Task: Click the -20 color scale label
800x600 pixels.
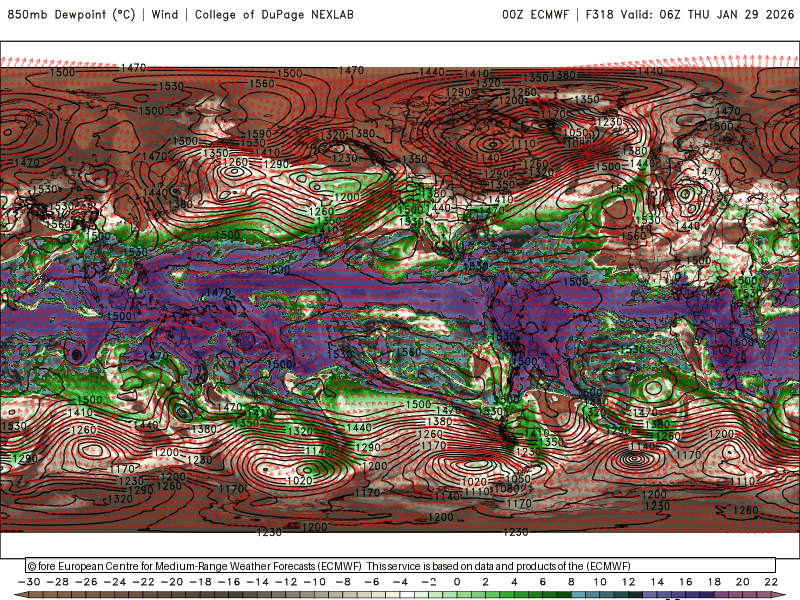Action: pyautogui.click(x=172, y=582)
